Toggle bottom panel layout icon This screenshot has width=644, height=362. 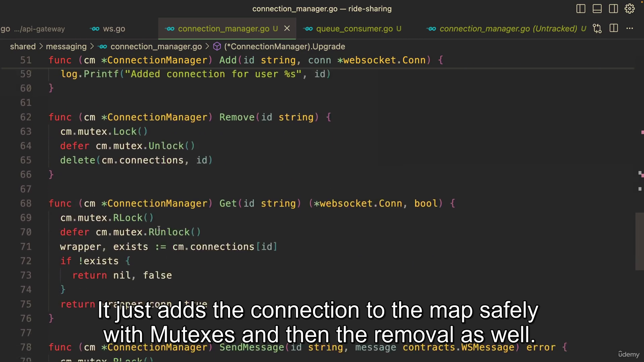point(597,9)
